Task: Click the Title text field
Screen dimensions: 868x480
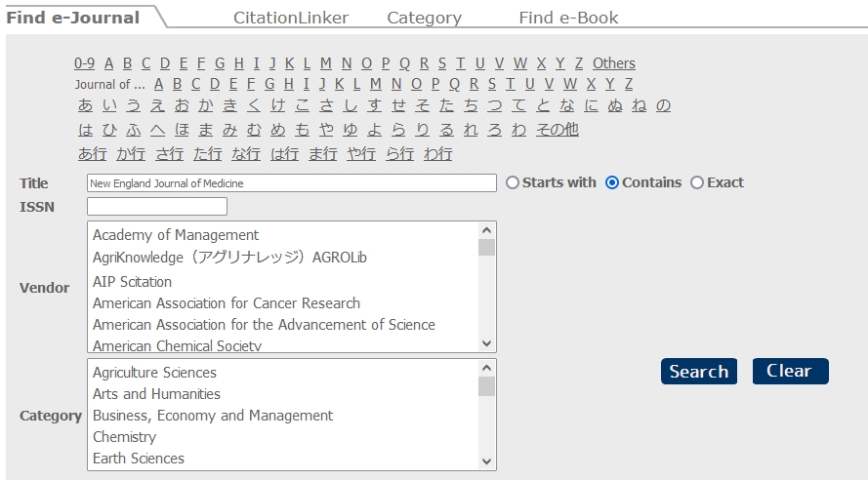Action: point(292,183)
